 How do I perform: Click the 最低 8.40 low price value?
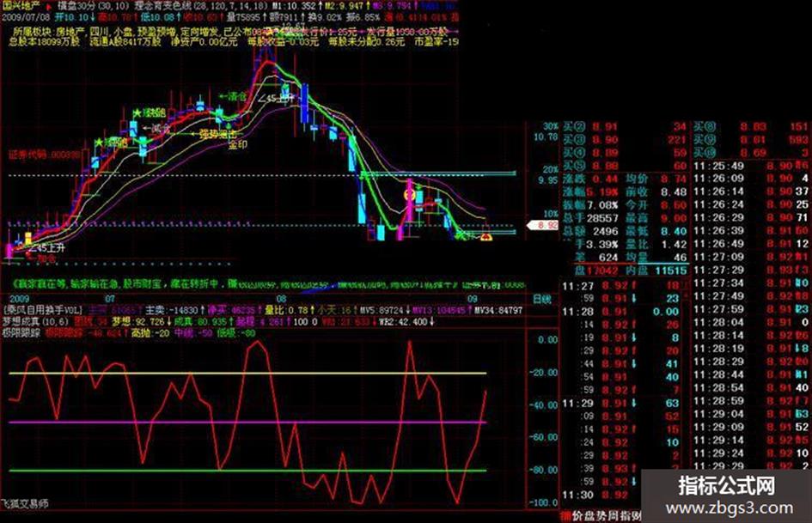click(656, 232)
